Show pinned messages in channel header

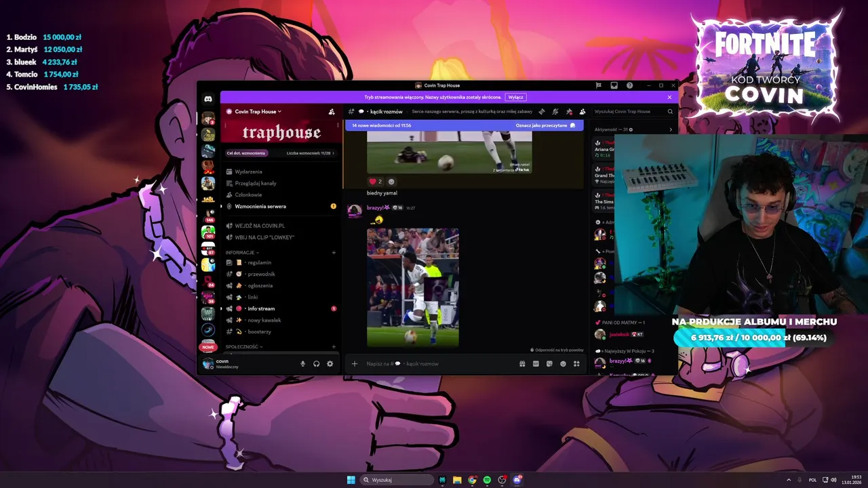point(569,112)
